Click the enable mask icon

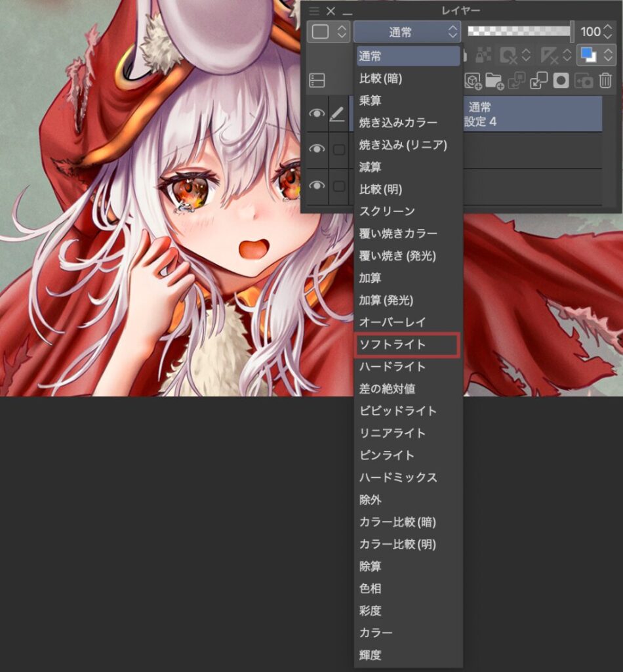coord(508,55)
